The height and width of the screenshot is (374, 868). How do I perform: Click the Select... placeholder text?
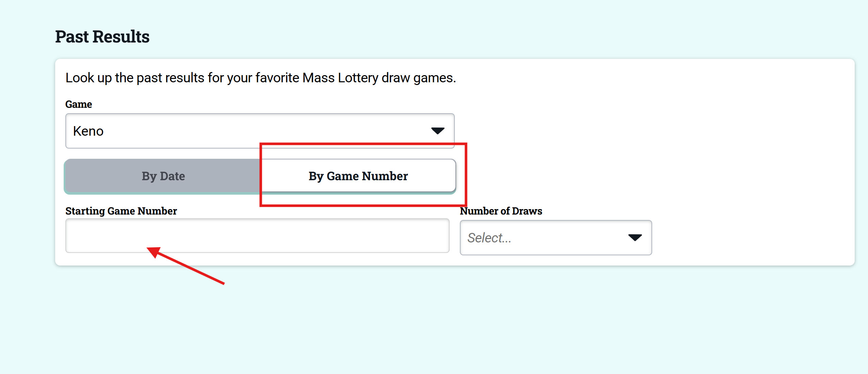click(489, 238)
